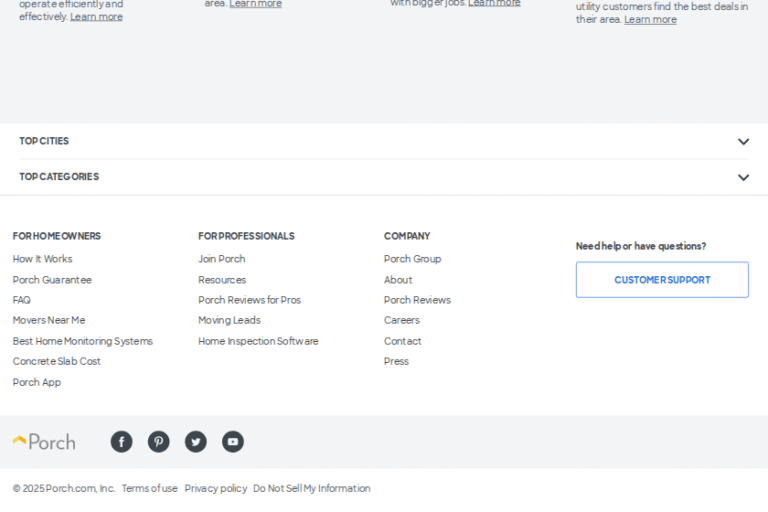The width and height of the screenshot is (768, 512).
Task: Open Porch's YouTube channel icon
Action: 233,442
